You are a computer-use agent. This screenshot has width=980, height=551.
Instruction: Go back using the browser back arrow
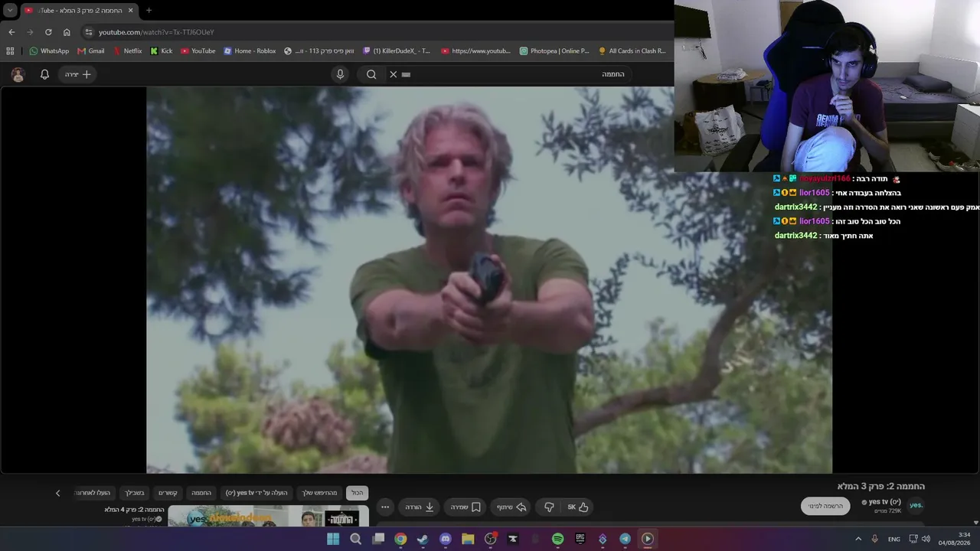coord(11,32)
